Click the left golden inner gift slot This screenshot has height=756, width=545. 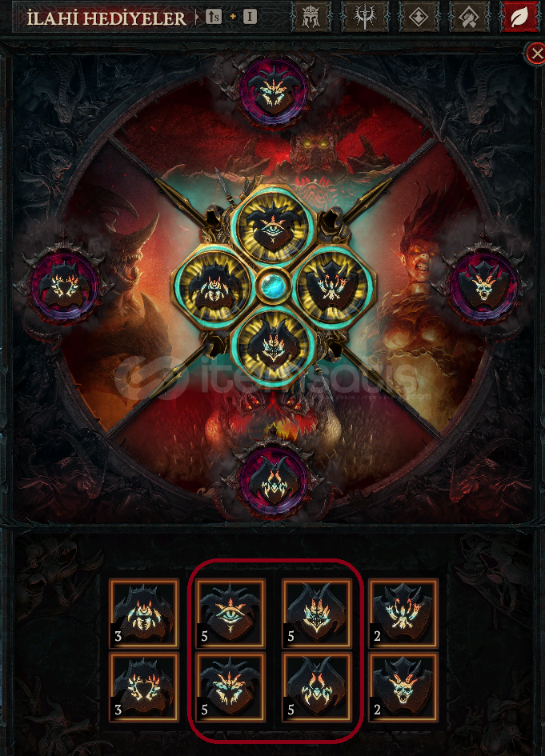[x=212, y=287]
